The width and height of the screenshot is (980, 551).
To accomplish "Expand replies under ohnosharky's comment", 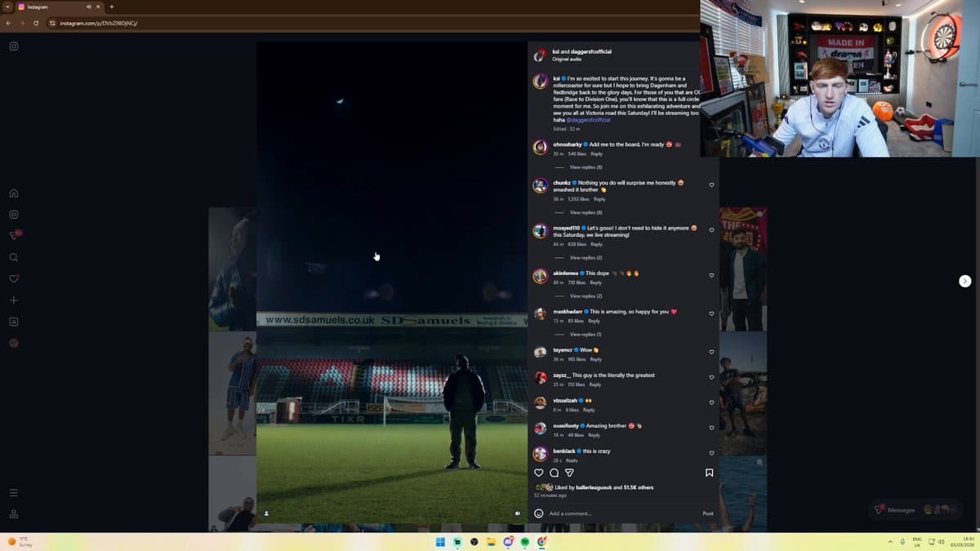I will click(586, 167).
